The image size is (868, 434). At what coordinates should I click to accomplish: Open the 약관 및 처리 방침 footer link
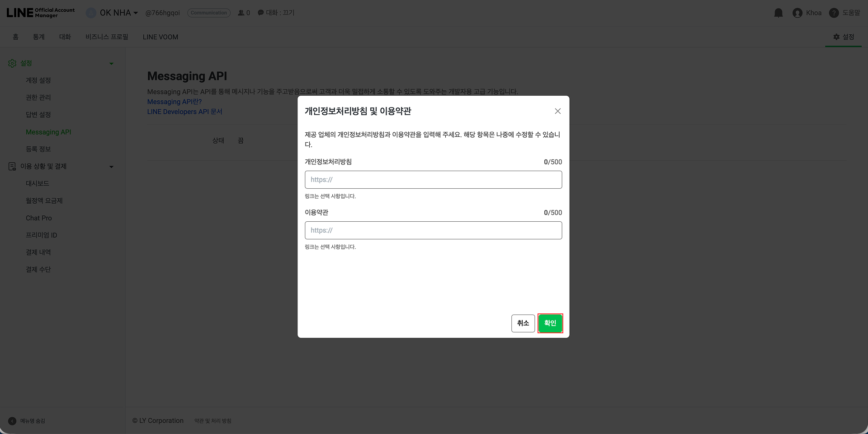pos(212,420)
